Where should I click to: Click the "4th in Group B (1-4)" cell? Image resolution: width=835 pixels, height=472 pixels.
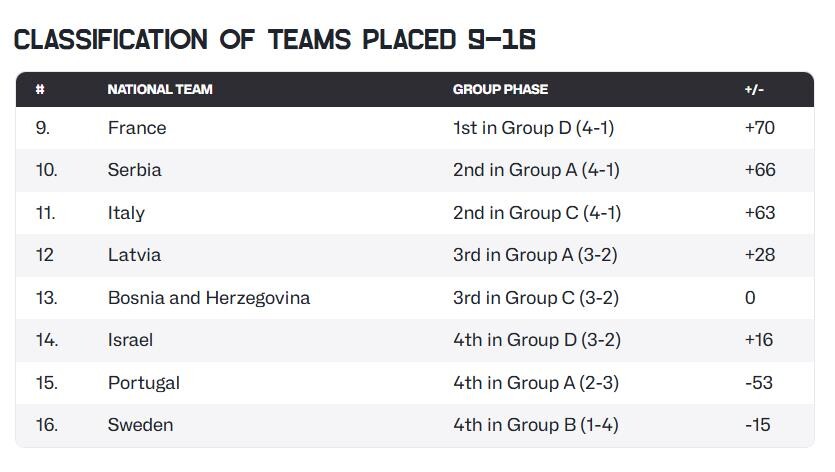pyautogui.click(x=535, y=425)
